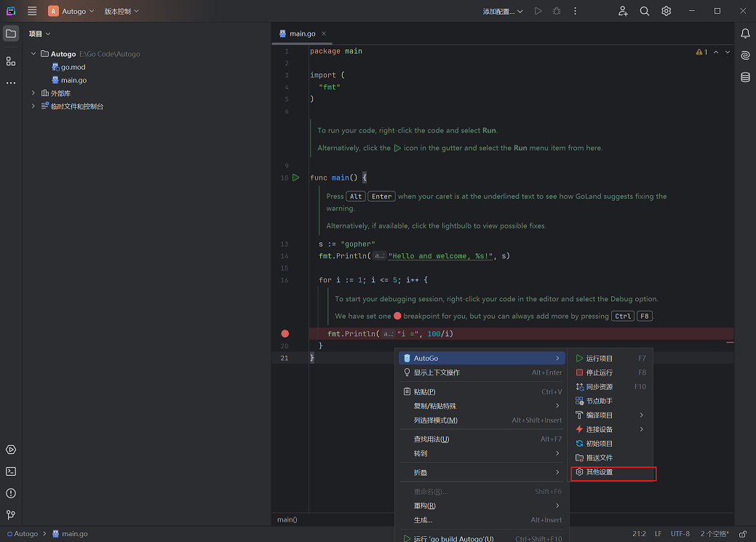Screen dimensions: 756x542
Task: Choose 运行项目 from the AutoGo submenu
Action: click(x=600, y=359)
